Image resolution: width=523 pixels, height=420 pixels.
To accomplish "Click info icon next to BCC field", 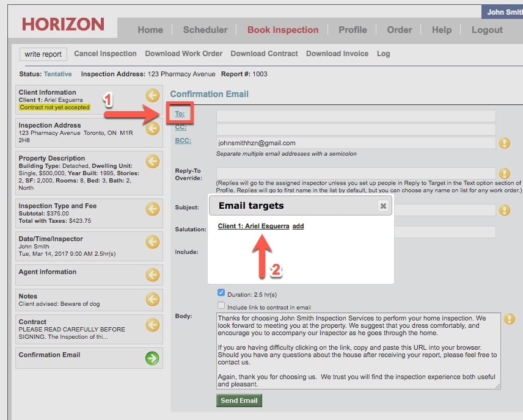I will (505, 143).
